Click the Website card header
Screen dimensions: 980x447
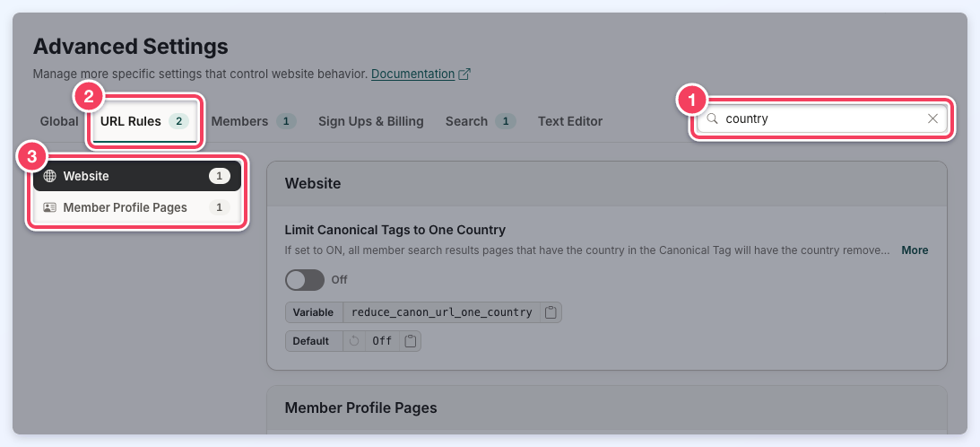[607, 183]
